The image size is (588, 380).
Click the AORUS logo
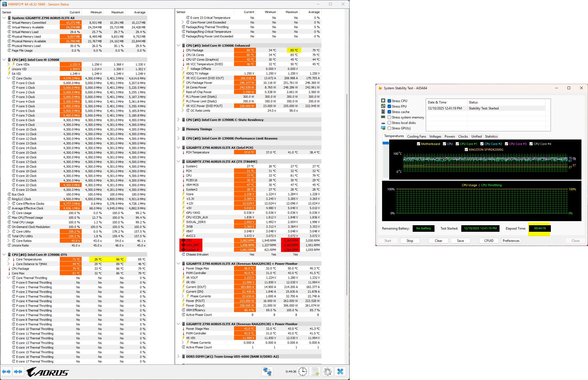tap(48, 372)
